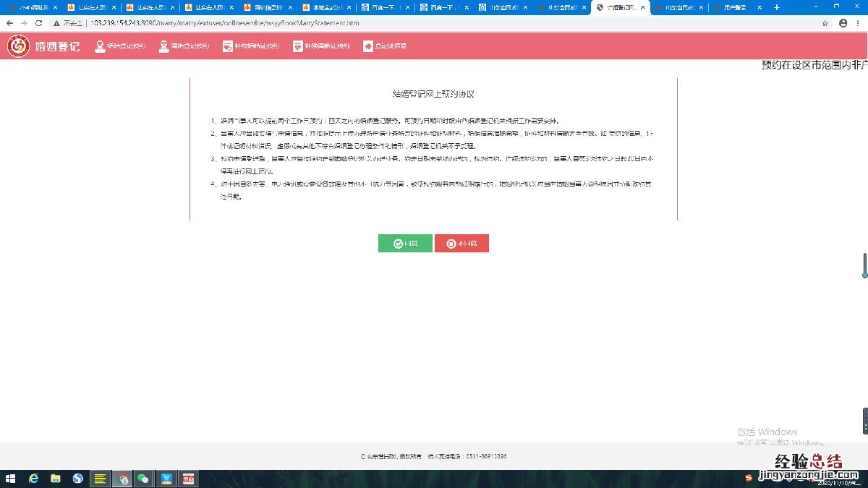Click the 不安全 security warning in address bar
Screen dimensions: 868x488
pos(68,23)
